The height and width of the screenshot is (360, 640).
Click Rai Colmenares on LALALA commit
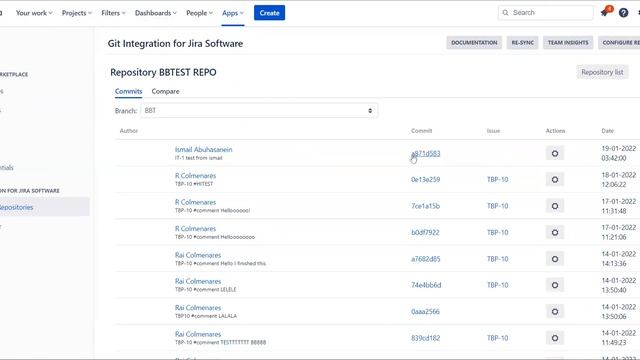198,308
